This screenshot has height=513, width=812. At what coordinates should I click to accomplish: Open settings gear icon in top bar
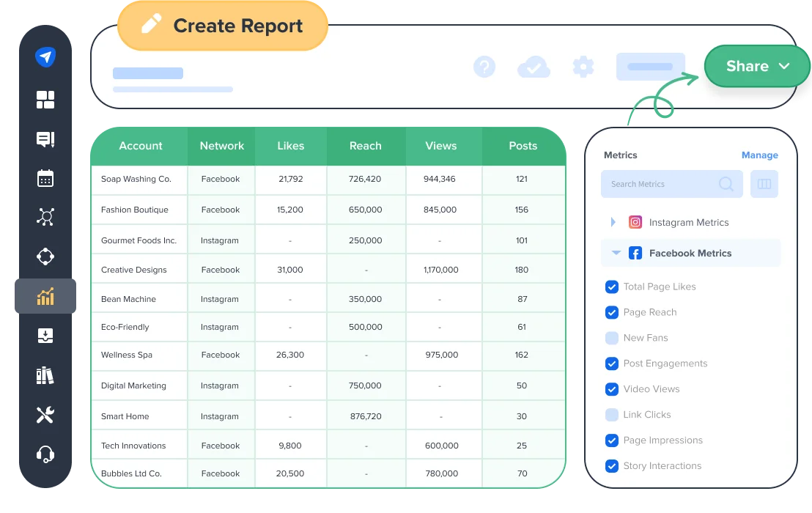coord(583,67)
